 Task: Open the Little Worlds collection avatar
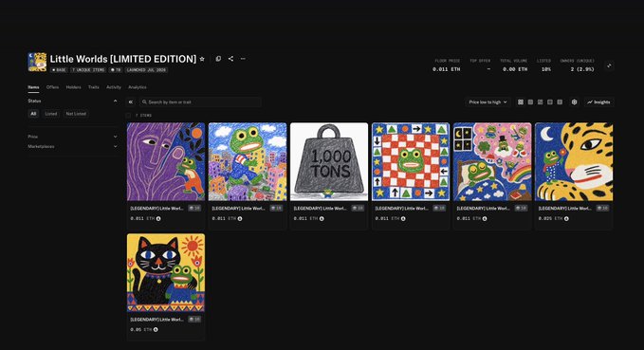tap(37, 62)
